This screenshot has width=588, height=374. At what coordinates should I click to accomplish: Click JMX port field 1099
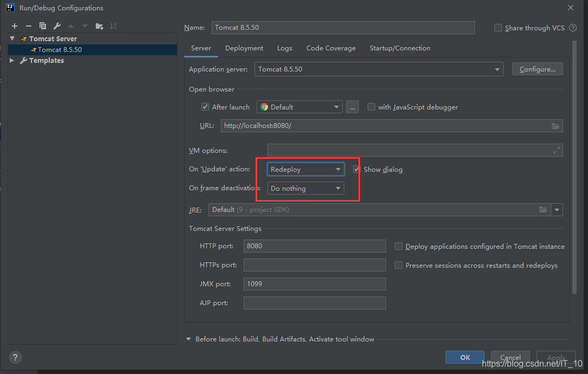(315, 284)
